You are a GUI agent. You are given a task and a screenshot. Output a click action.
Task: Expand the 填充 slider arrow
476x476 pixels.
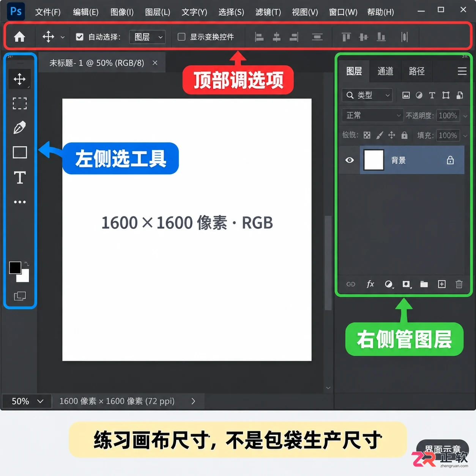(465, 136)
